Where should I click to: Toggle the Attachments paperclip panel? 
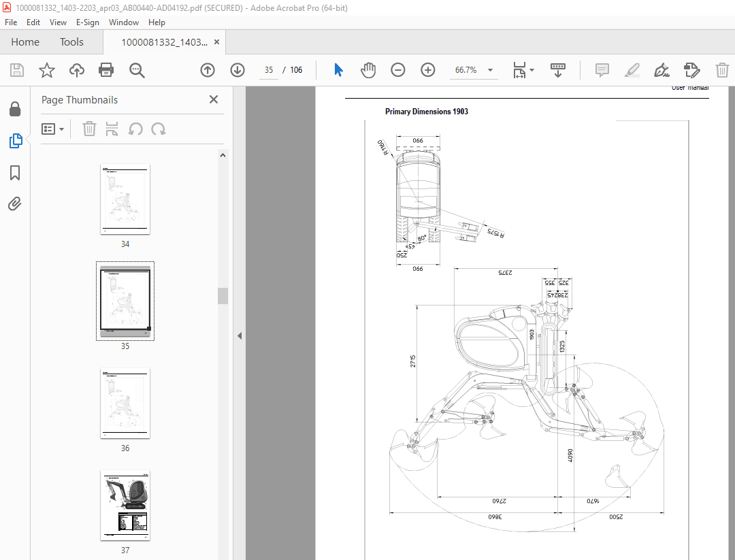[x=15, y=204]
